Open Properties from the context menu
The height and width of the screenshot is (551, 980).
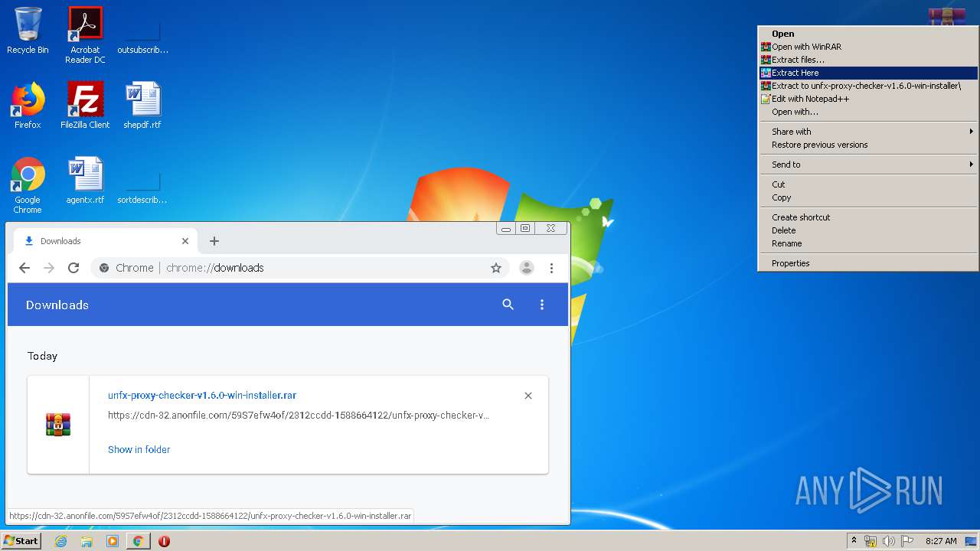pos(868,263)
